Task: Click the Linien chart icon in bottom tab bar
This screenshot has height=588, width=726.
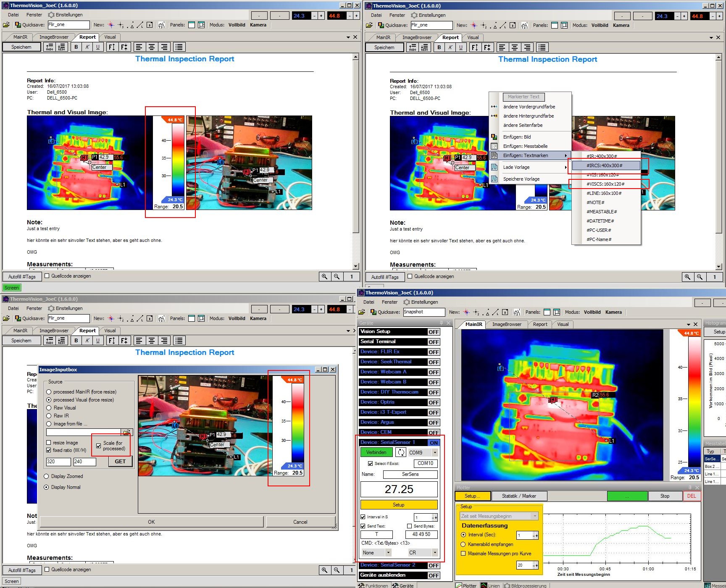Action: tap(484, 585)
